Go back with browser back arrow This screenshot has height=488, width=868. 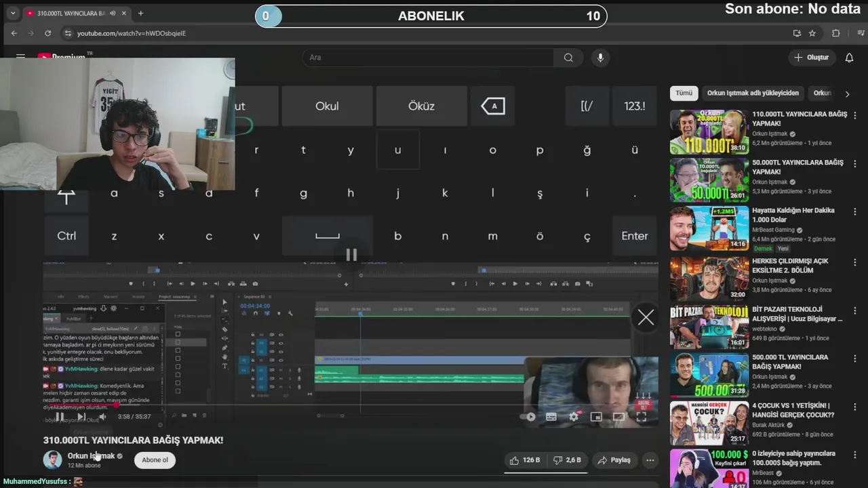tap(14, 33)
